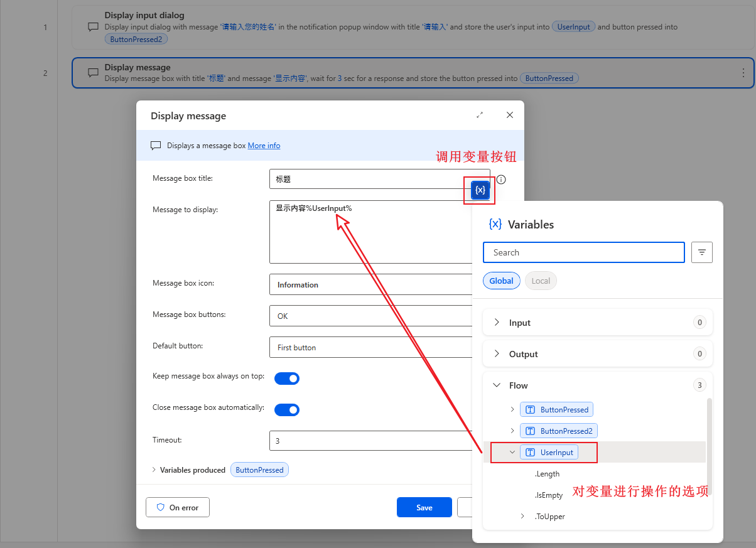Expand the ButtonPressed variable properties
Viewport: 756px width, 548px height.
point(512,409)
